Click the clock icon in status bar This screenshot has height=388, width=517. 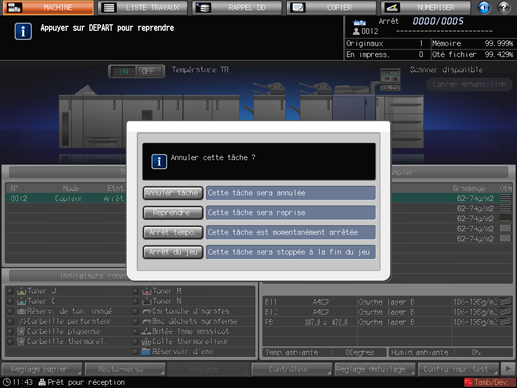6,382
